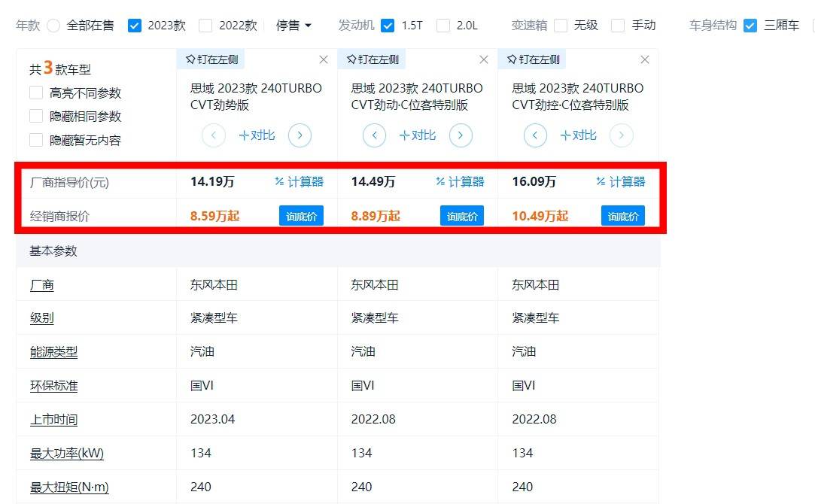The width and height of the screenshot is (815, 504).
Task: Open the 计算器 for the 16.09万 model
Action: pyautogui.click(x=621, y=182)
